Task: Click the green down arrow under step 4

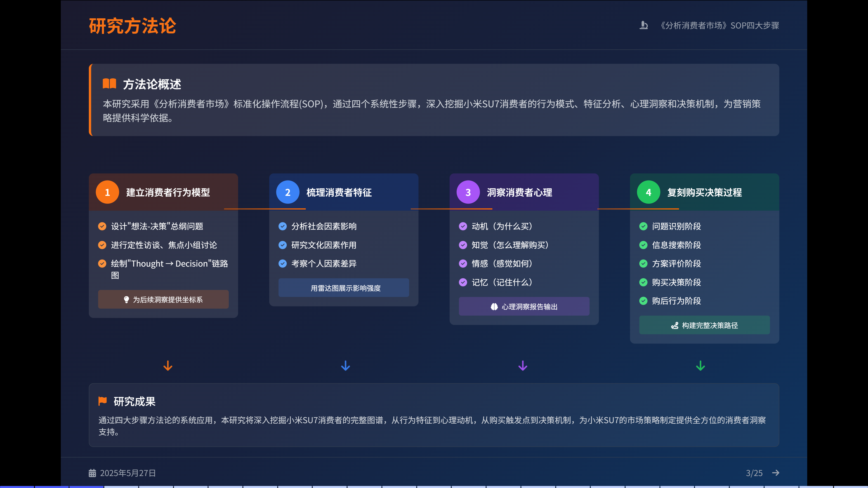Action: coord(701,366)
